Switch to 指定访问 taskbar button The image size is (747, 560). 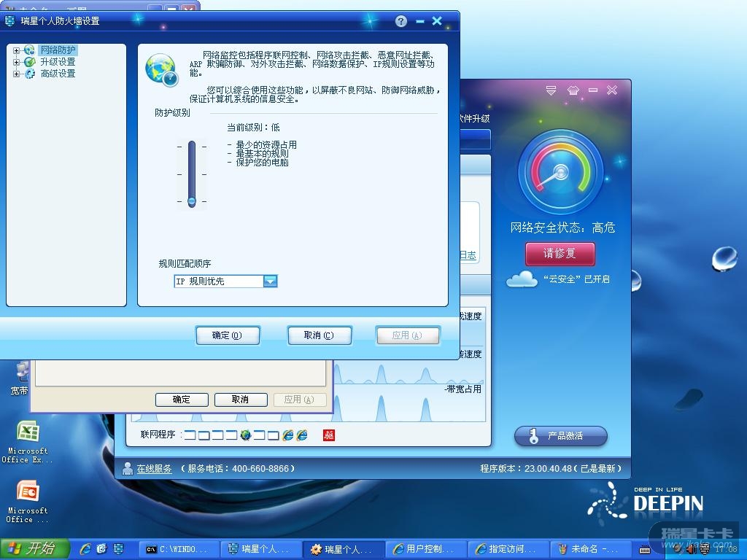click(x=509, y=549)
